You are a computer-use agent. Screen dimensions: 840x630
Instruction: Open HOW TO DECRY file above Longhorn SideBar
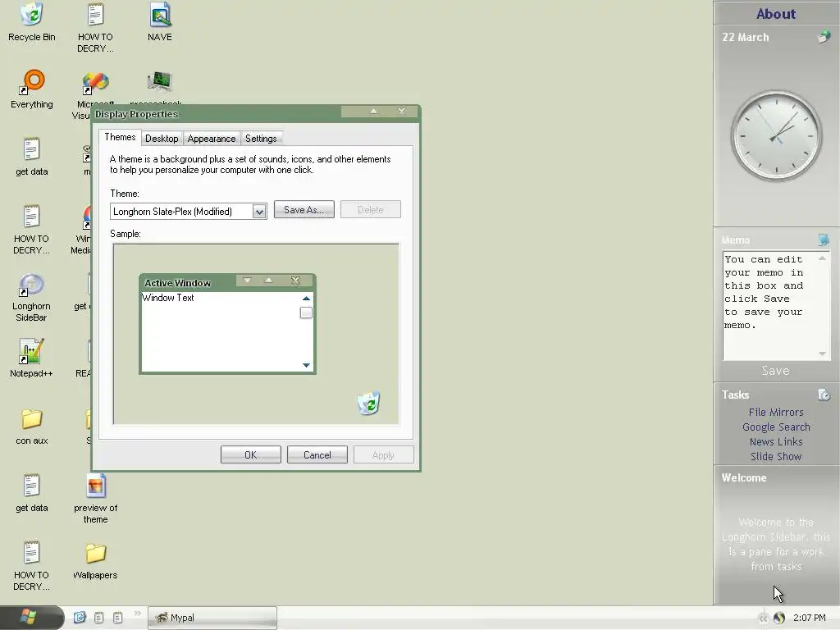tap(32, 230)
